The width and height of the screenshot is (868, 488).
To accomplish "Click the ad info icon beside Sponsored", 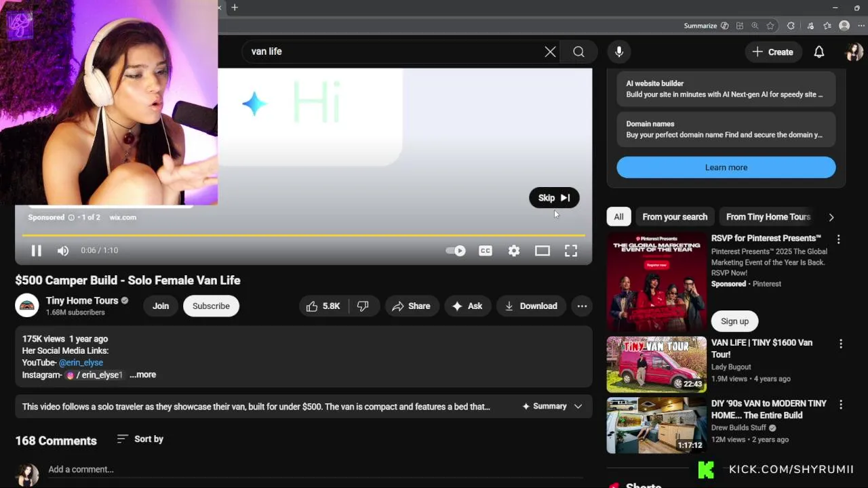I will (71, 218).
